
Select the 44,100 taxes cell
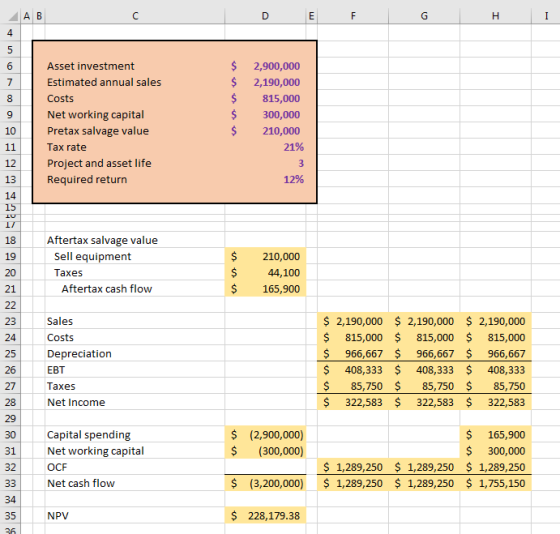[x=265, y=273]
